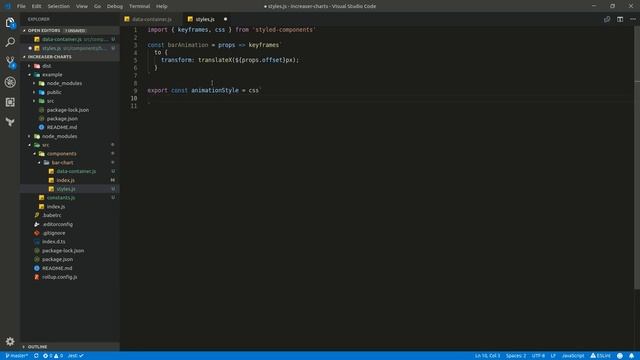Viewport: 640px width, 360px height.
Task: Open the Terminal menu
Action: point(140,6)
